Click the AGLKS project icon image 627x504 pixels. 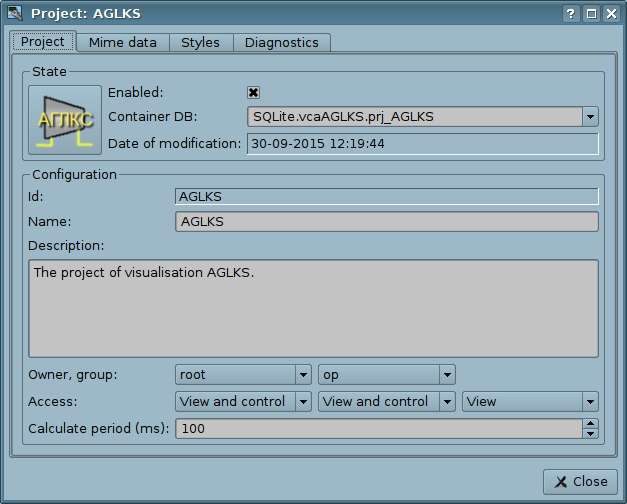[x=65, y=120]
